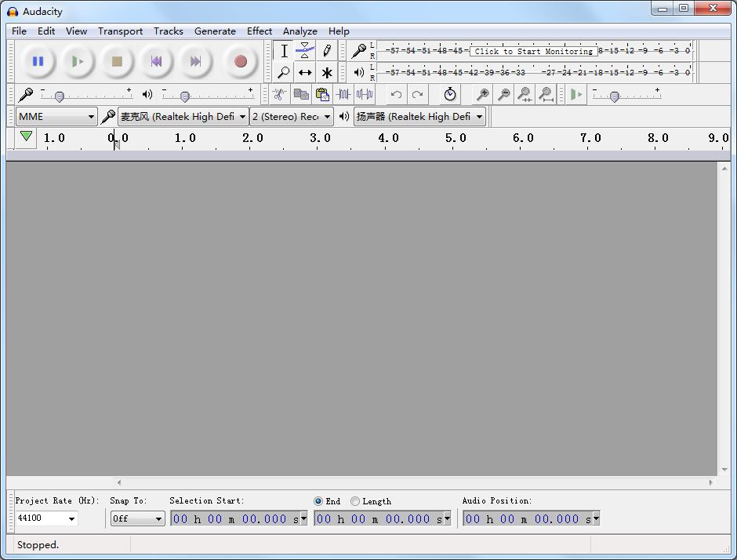Click the vertical scrollbar up arrow
Image resolution: width=737 pixels, height=560 pixels.
pyautogui.click(x=724, y=169)
